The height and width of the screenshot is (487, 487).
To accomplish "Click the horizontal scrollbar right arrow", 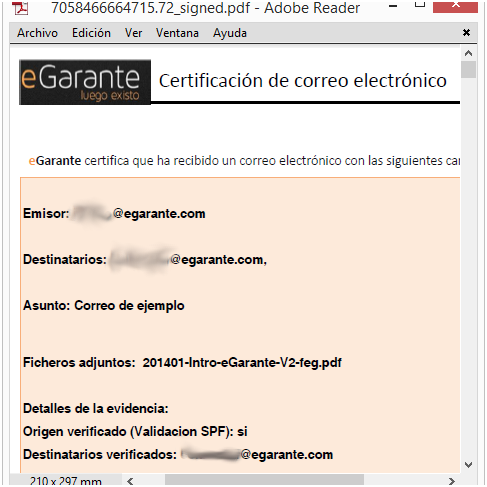I will click(452, 481).
